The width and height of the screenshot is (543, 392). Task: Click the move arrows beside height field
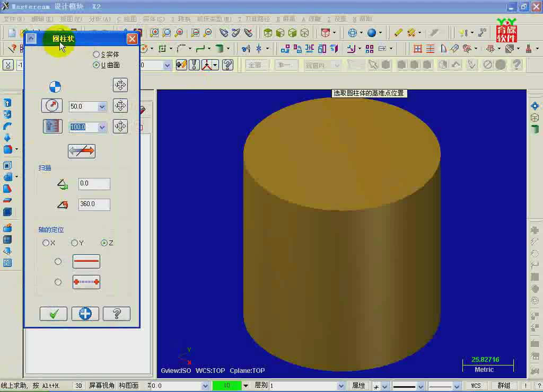tap(120, 126)
